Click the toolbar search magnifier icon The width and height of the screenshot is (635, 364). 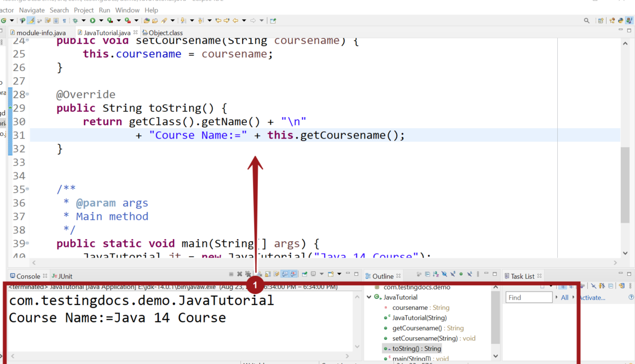tap(587, 21)
